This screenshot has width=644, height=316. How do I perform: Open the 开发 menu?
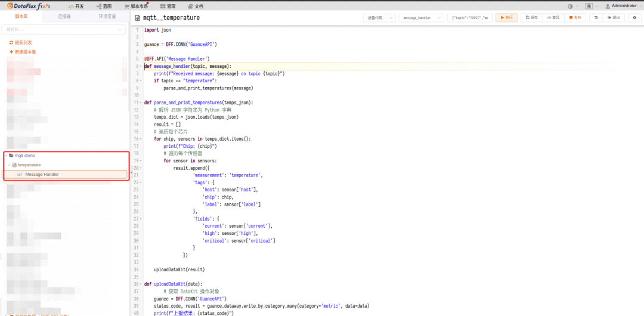76,7
